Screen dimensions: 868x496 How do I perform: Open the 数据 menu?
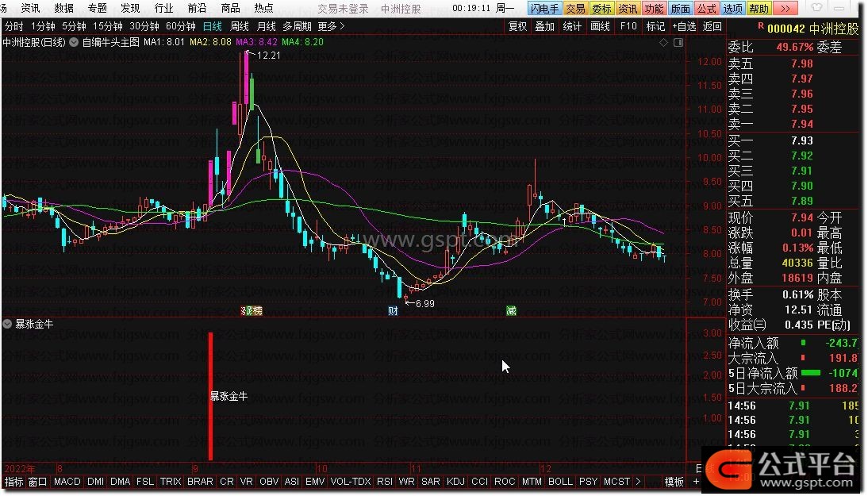point(63,8)
